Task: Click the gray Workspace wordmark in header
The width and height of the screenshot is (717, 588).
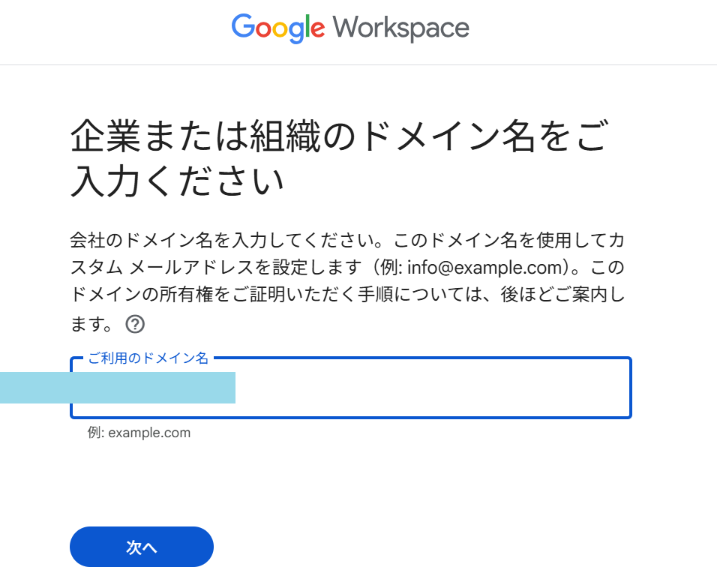Action: click(x=401, y=28)
